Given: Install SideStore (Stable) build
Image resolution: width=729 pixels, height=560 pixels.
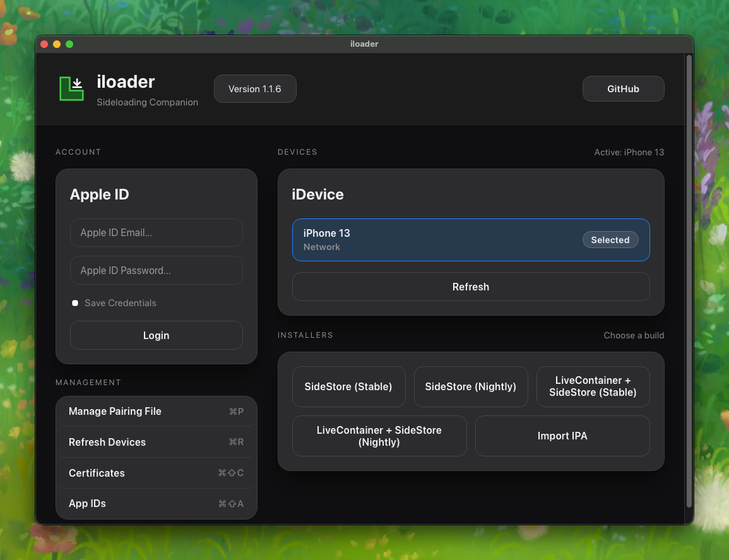Looking at the screenshot, I should tap(348, 386).
